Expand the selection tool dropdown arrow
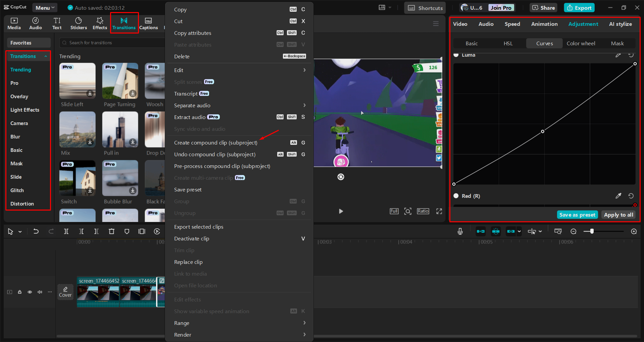 point(20,231)
